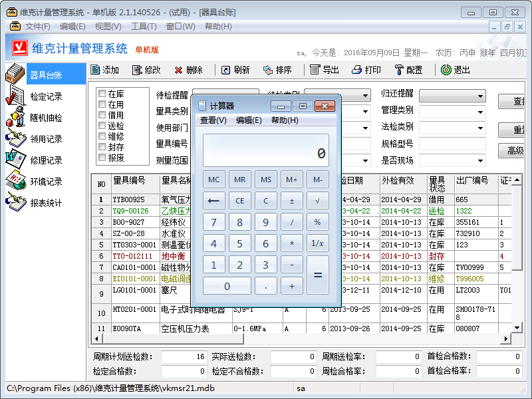The width and height of the screenshot is (532, 399).
Task: Toggle the 送检 checkbox
Action: 102,126
